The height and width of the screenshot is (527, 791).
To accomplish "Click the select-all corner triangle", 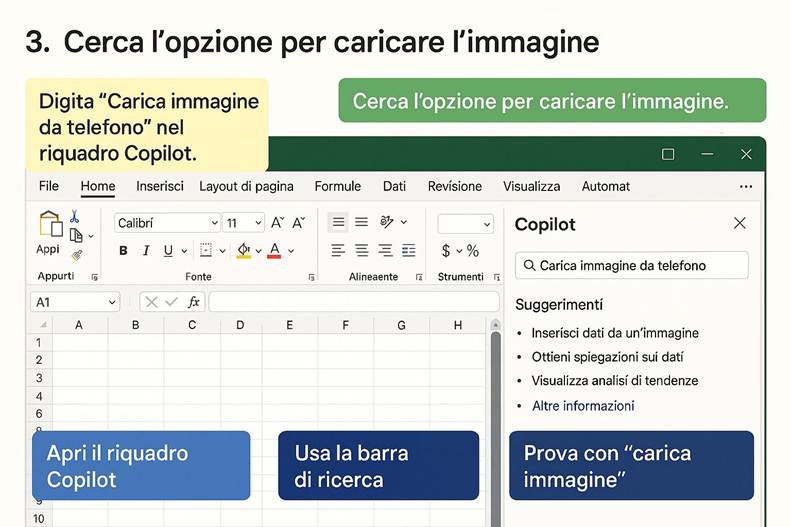I will point(43,325).
